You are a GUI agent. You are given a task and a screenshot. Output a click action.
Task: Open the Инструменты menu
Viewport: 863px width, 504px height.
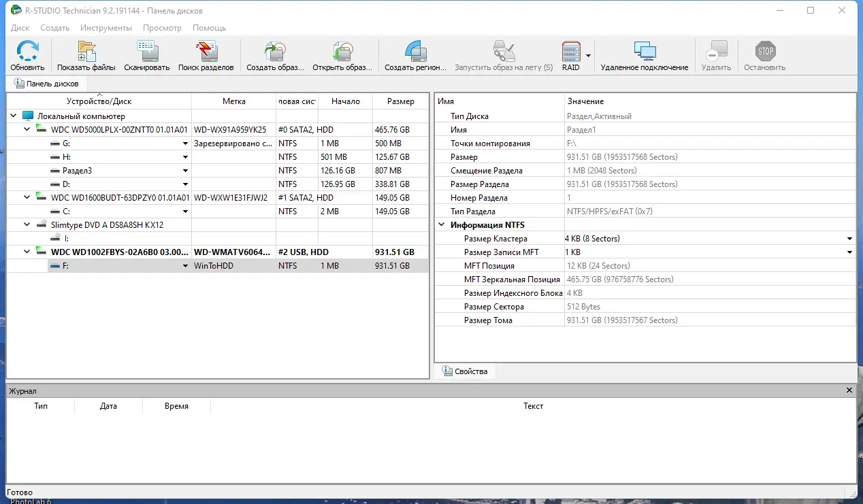[106, 28]
